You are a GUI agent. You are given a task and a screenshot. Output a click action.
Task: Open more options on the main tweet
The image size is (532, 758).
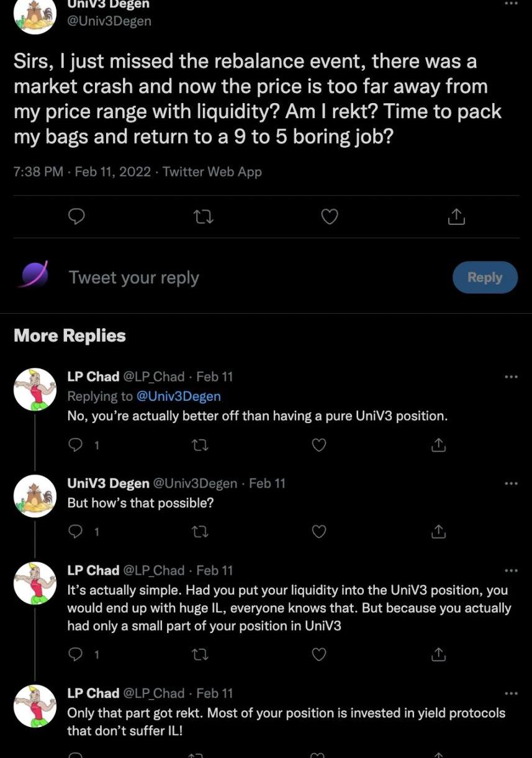(x=511, y=4)
